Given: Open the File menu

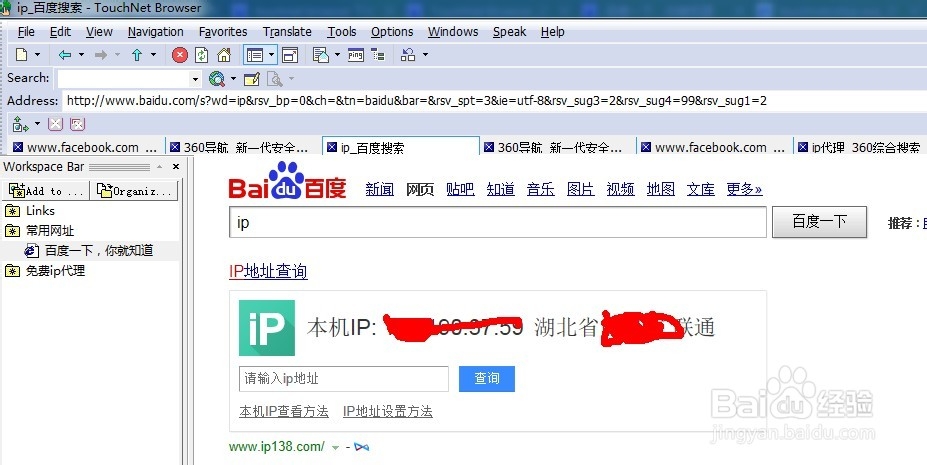Looking at the screenshot, I should (26, 32).
